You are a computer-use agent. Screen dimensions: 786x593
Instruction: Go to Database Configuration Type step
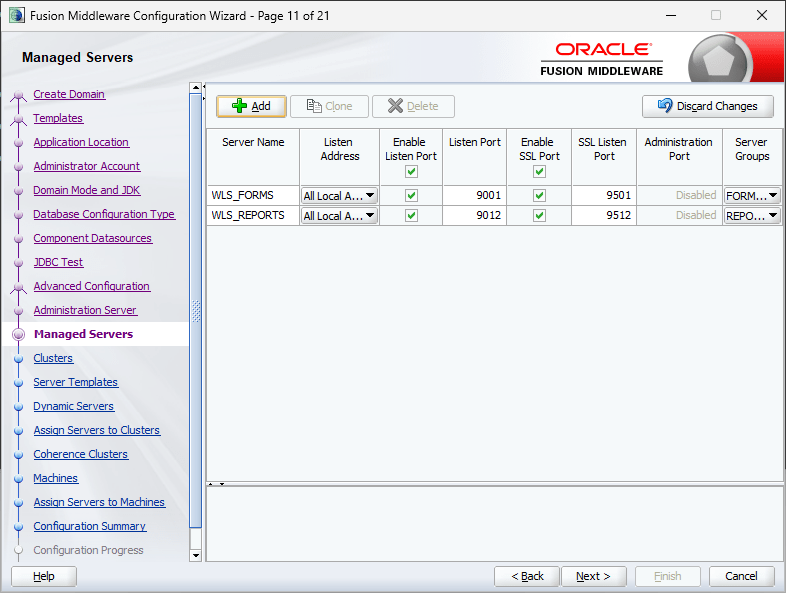click(104, 215)
